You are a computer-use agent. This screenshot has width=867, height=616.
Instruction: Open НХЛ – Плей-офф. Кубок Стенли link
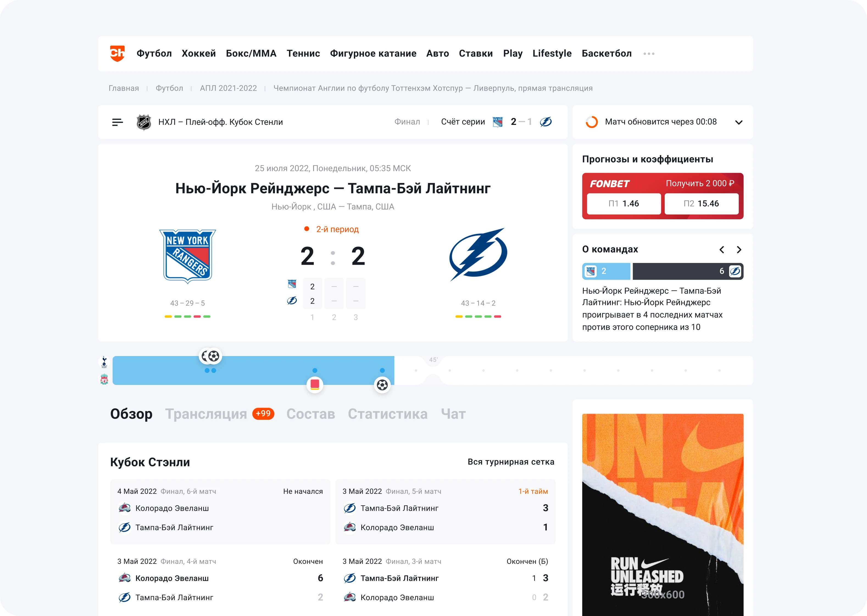[x=221, y=122]
